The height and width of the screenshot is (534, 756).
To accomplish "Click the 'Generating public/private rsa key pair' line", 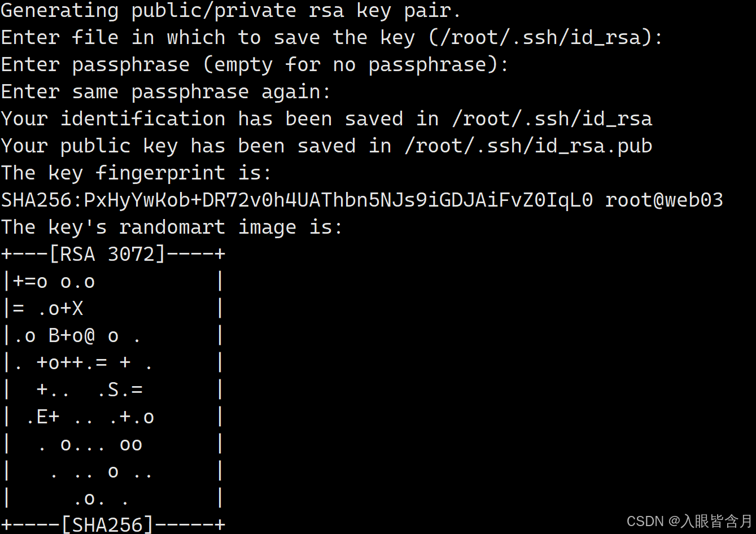I will (x=231, y=11).
